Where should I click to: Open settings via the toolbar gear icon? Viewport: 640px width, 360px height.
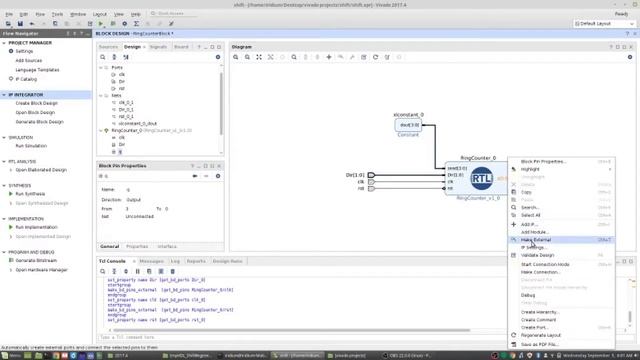tap(124, 24)
